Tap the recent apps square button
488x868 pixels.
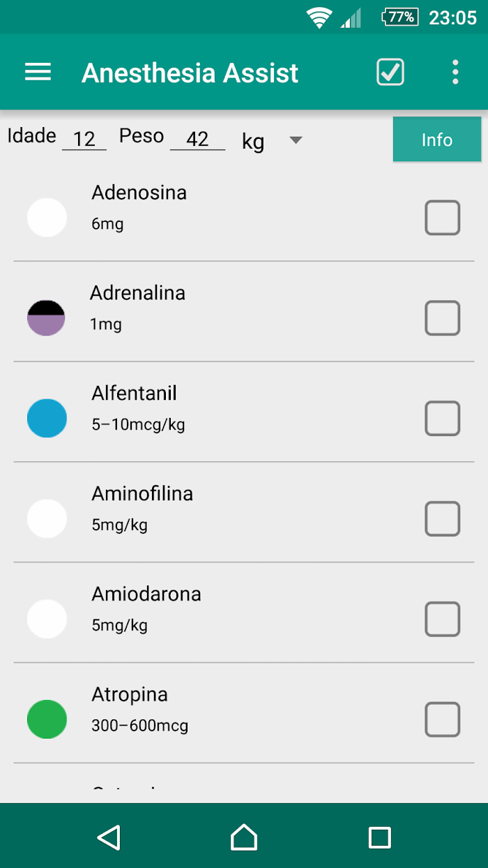[x=379, y=837]
